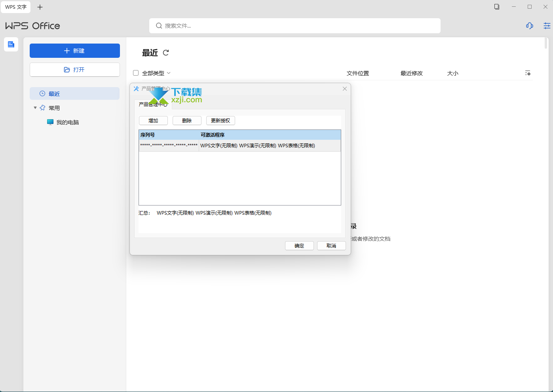Open 我的电脑 in the sidebar
The image size is (553, 392).
click(68, 122)
